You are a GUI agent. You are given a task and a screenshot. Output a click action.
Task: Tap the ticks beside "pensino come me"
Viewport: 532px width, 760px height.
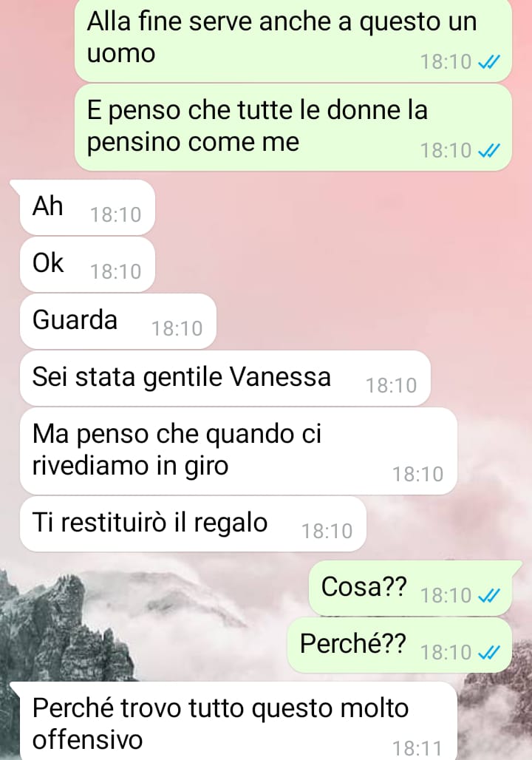point(488,151)
